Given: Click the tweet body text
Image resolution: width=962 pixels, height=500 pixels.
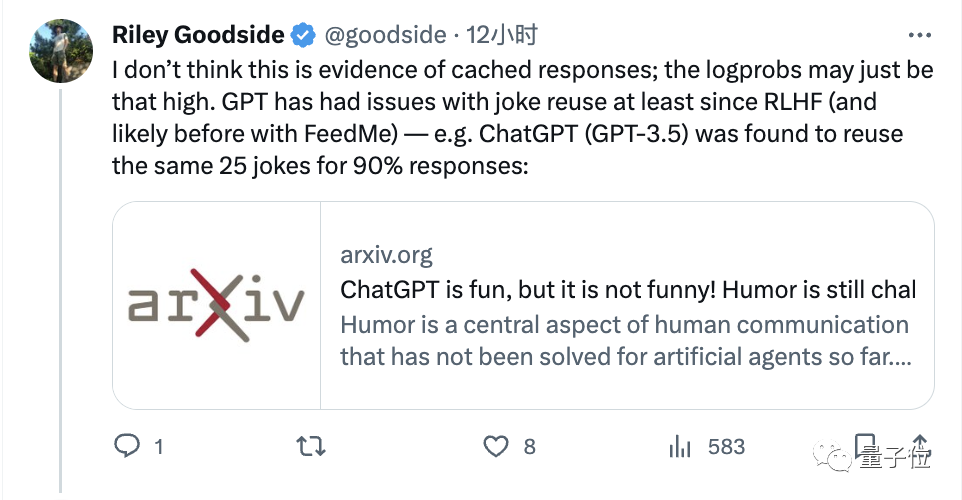Looking at the screenshot, I should coord(520,118).
